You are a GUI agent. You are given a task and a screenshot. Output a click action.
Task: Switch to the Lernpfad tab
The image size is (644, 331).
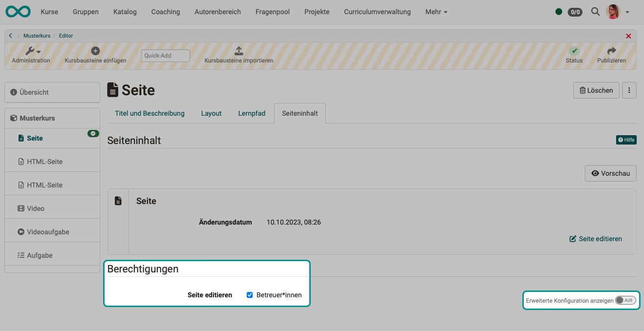(x=252, y=113)
